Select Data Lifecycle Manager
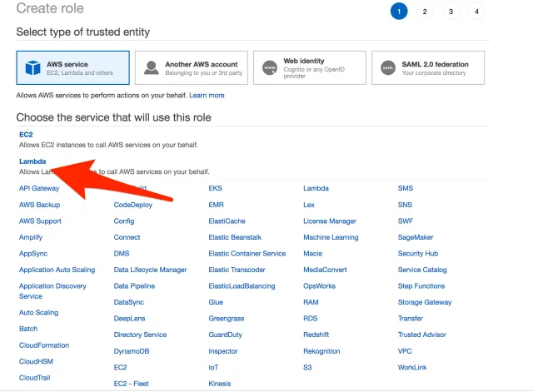 150,270
